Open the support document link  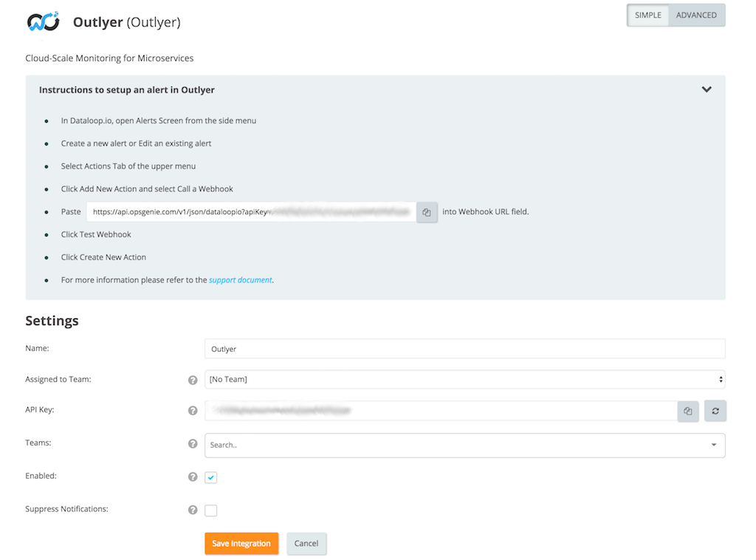point(240,280)
